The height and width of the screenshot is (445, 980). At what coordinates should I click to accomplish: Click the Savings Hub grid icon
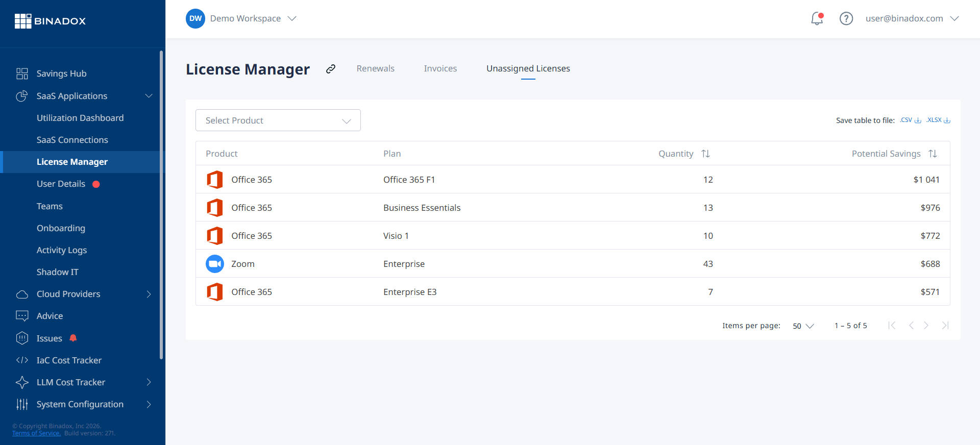22,73
